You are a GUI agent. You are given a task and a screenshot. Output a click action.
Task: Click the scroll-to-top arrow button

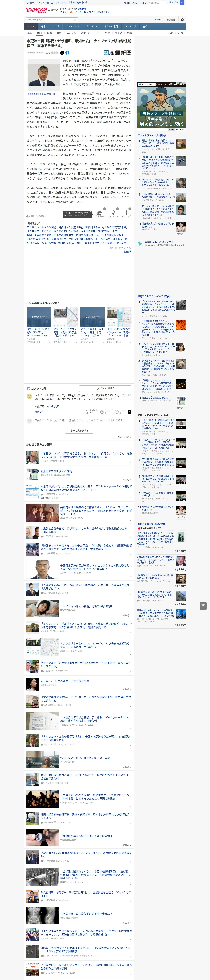pyautogui.click(x=203, y=606)
